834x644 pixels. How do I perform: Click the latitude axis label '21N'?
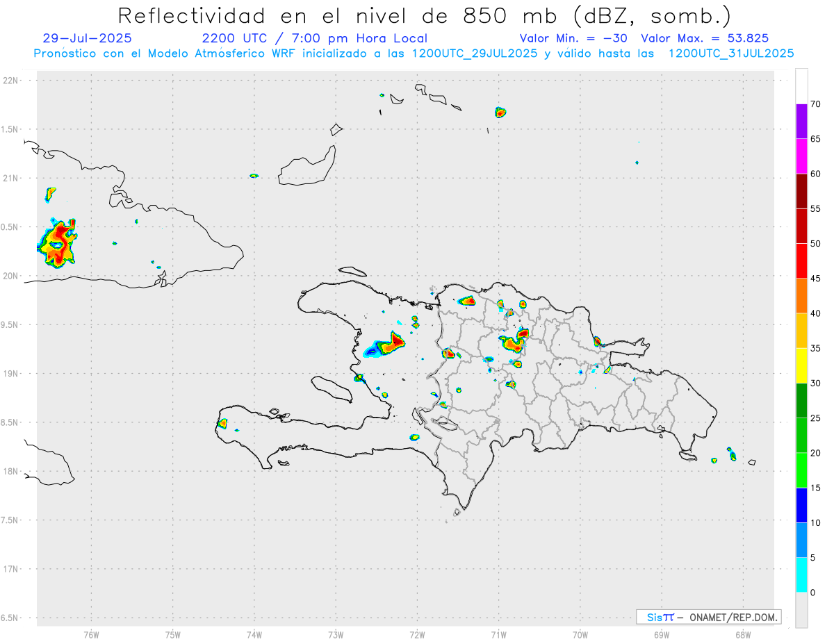tap(12, 178)
